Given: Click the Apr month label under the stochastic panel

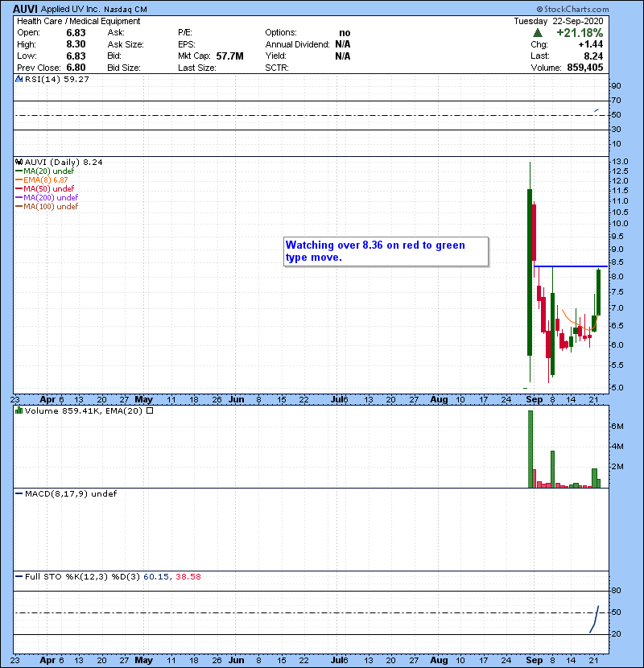Looking at the screenshot, I should click(47, 660).
